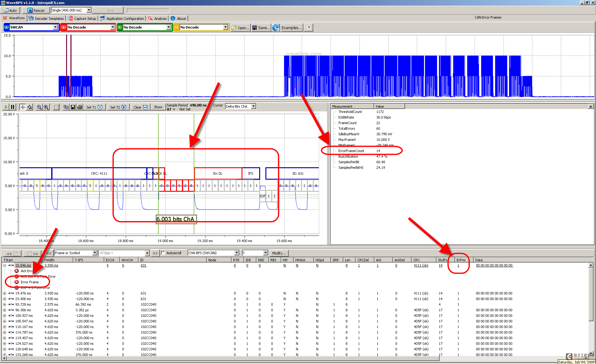Click the << search backward button

point(49,253)
